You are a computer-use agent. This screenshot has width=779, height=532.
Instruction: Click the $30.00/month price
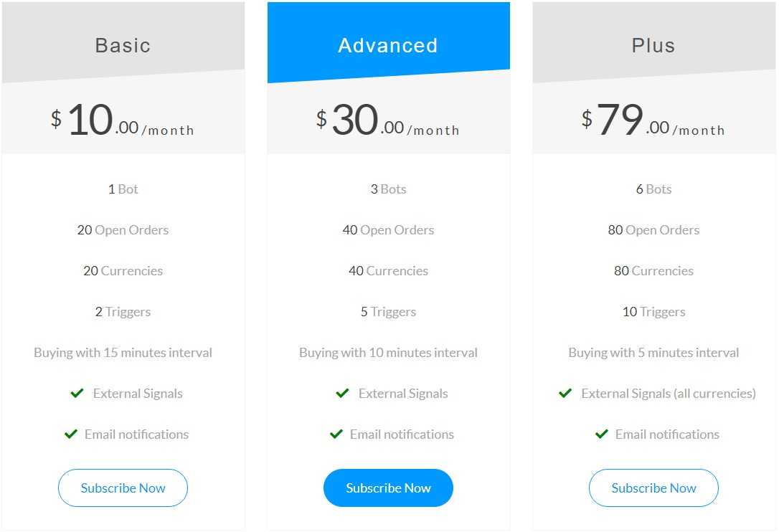click(x=388, y=120)
